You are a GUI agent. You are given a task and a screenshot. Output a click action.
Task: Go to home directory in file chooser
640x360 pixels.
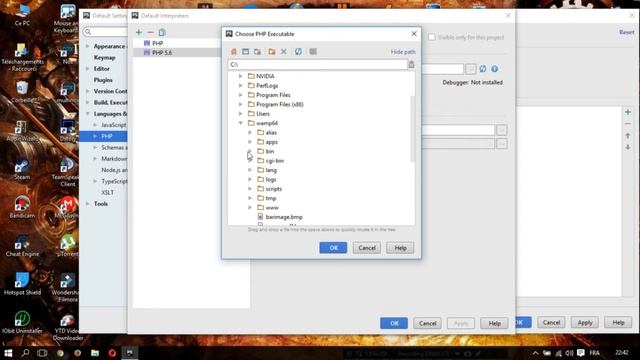point(234,52)
